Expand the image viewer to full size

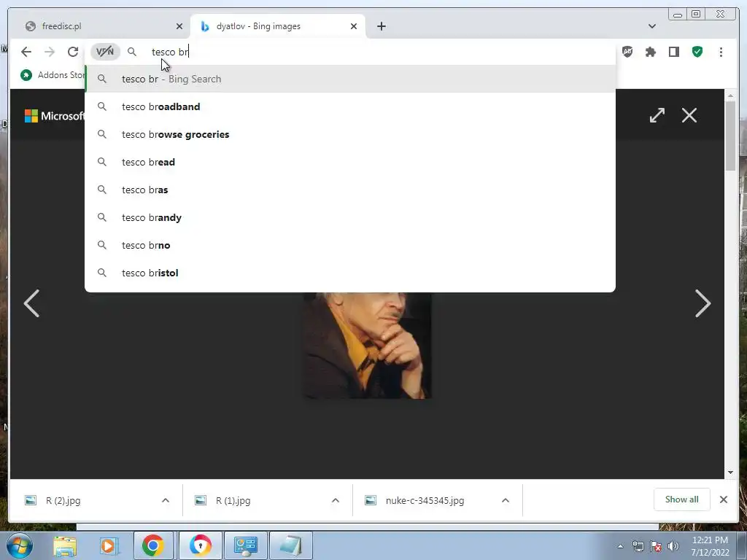click(657, 115)
